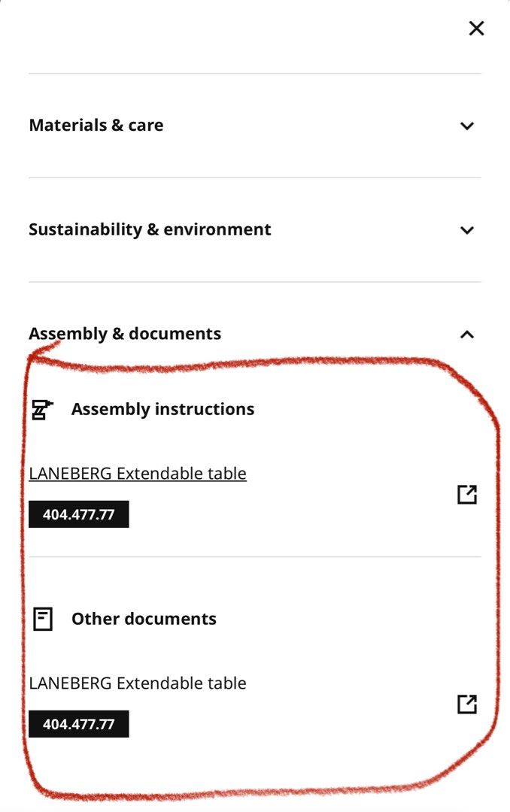Click the divider line above Other documents
This screenshot has height=812, width=510.
tap(254, 557)
